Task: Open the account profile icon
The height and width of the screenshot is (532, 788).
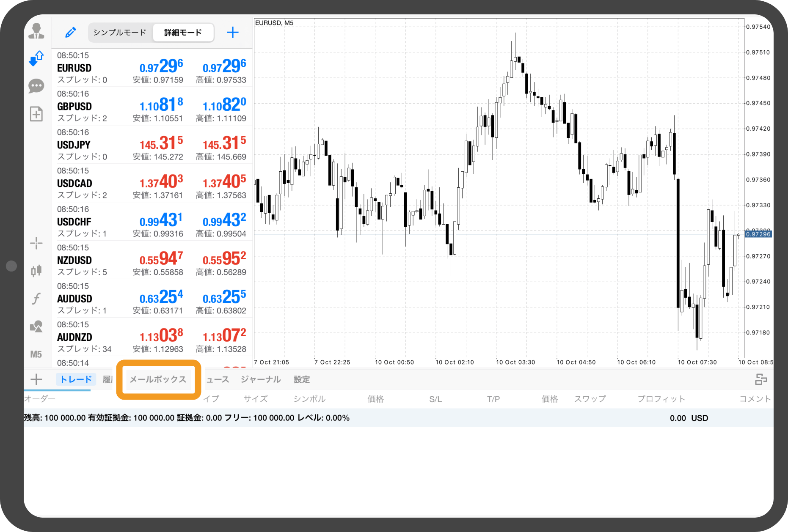Action: click(x=36, y=31)
